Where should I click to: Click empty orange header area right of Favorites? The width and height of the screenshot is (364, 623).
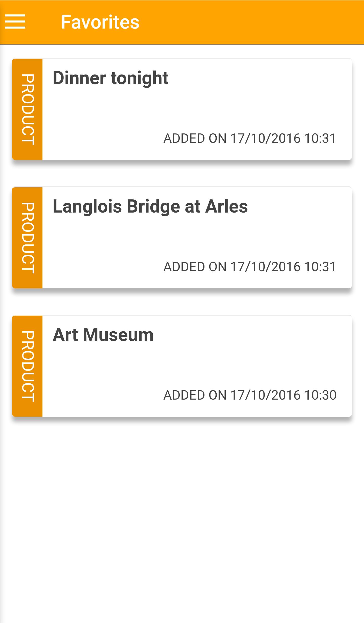coord(253,22)
